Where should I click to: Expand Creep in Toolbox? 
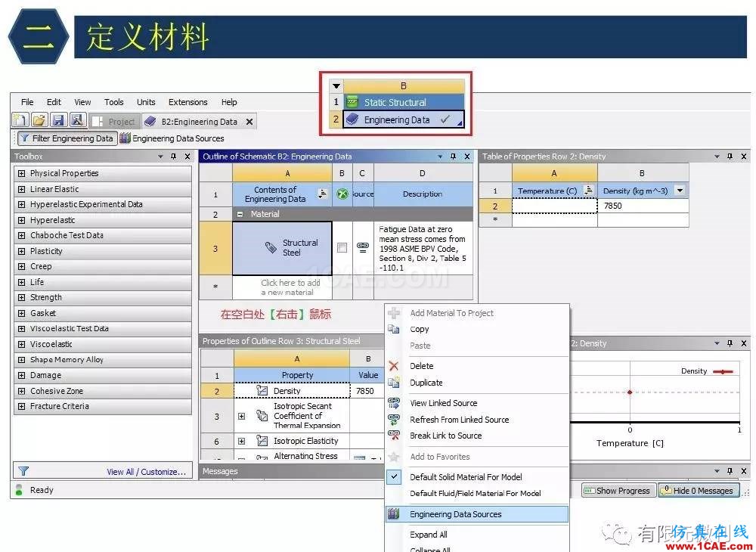(22, 267)
